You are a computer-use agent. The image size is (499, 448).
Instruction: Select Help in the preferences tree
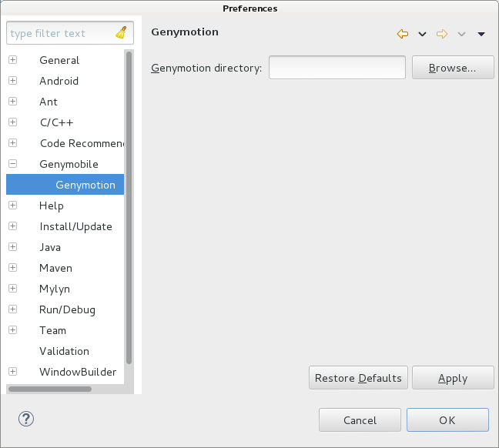(x=52, y=206)
